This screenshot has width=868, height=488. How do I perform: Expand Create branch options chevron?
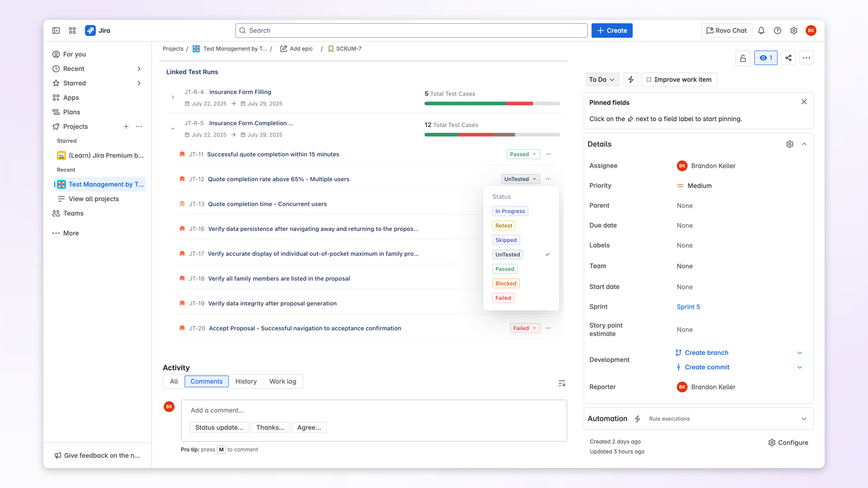[x=800, y=353]
